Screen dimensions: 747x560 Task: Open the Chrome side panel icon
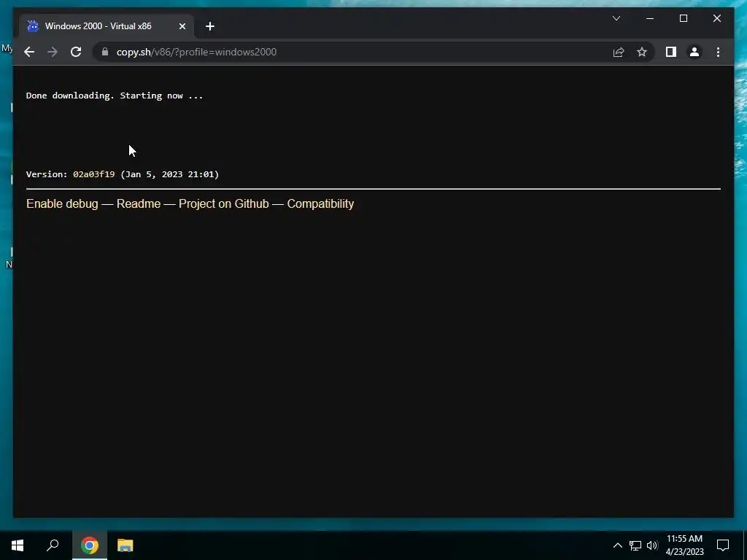pyautogui.click(x=671, y=52)
